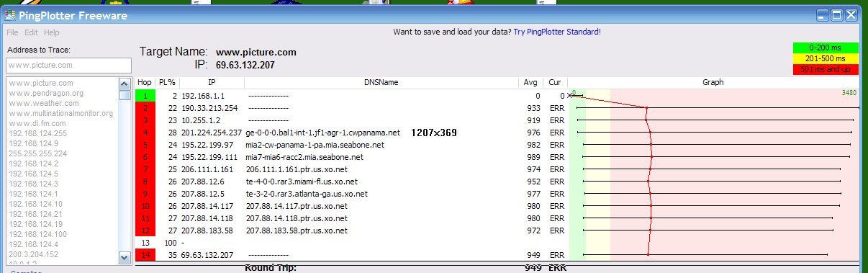Click DNS name te-3-2-0.rar3.atlanta-ga.us.xo.net
The width and height of the screenshot is (868, 273).
point(307,194)
